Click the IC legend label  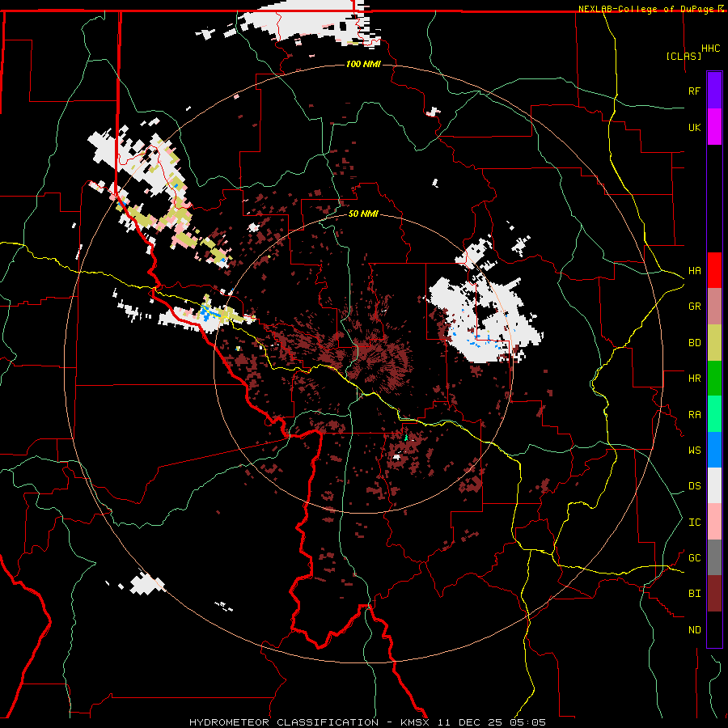[x=694, y=523]
